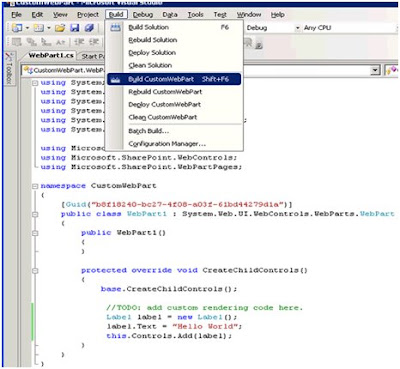This screenshot has height=369, width=400.
Task: Click the Open File folder icon
Action: [x=60, y=28]
